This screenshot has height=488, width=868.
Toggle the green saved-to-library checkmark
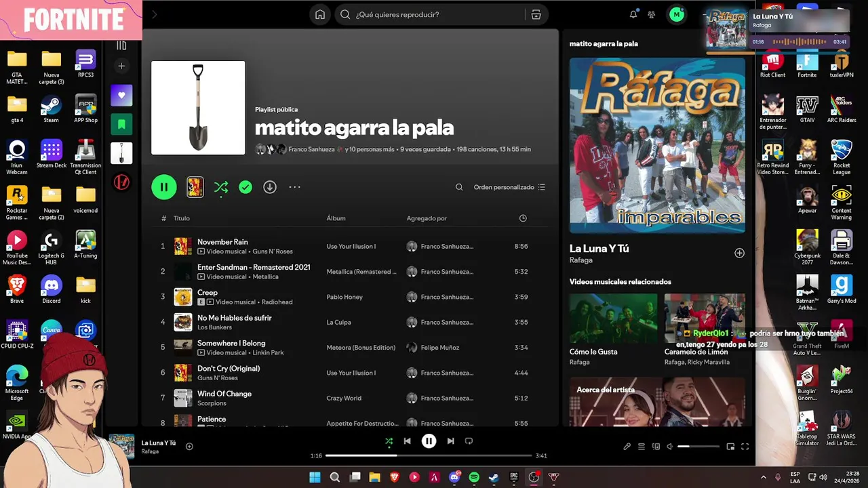(x=245, y=187)
